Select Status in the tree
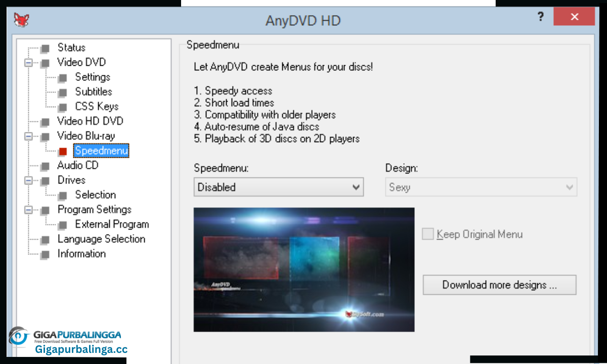Image resolution: width=607 pixels, height=364 pixels. pyautogui.click(x=71, y=48)
